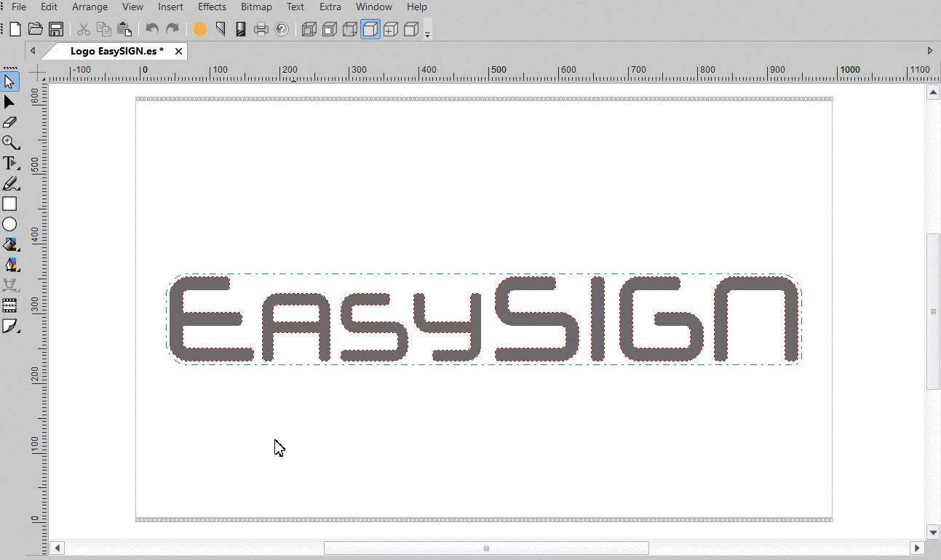941x560 pixels.
Task: Select the black arrow node edit tool
Action: coord(9,102)
